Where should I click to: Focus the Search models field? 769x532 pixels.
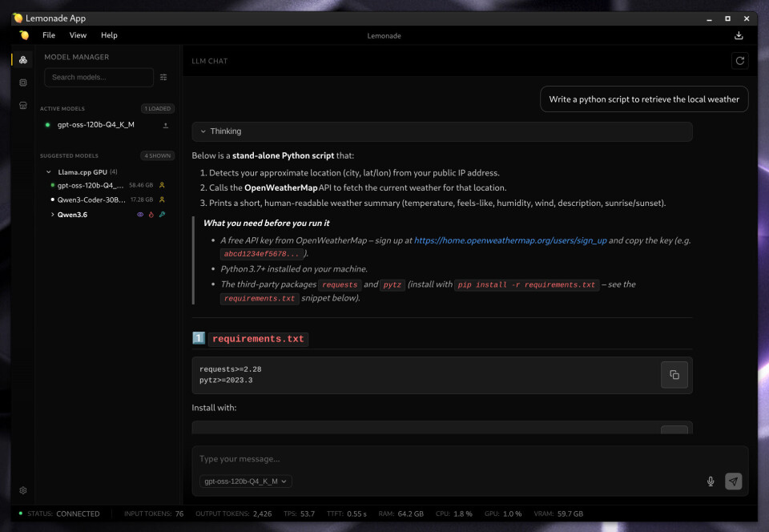pyautogui.click(x=99, y=77)
